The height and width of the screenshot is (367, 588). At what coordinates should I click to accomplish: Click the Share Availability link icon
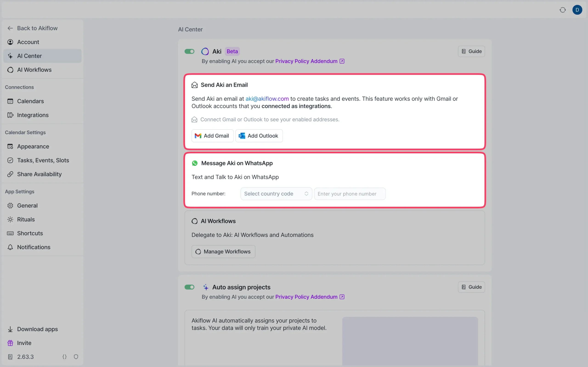point(10,174)
